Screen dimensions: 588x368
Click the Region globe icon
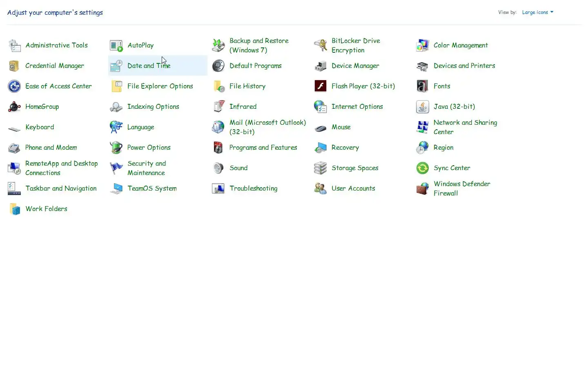point(423,148)
